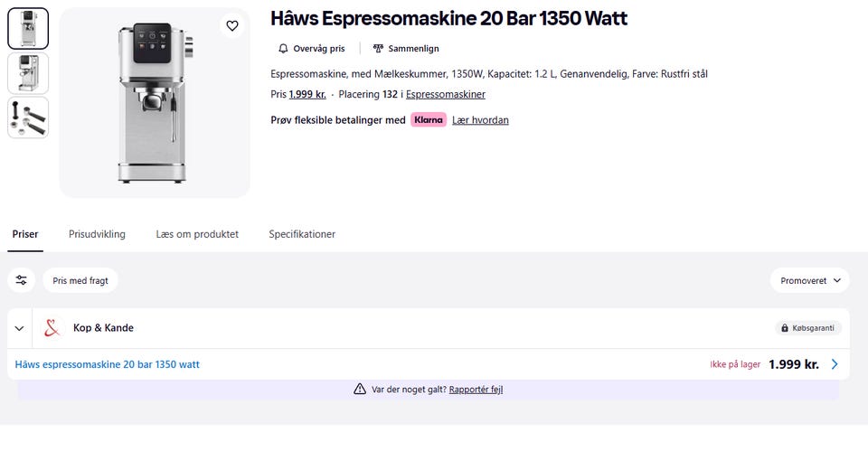This screenshot has height=461, width=868.
Task: Open the Specifikationer tab
Action: pos(302,234)
